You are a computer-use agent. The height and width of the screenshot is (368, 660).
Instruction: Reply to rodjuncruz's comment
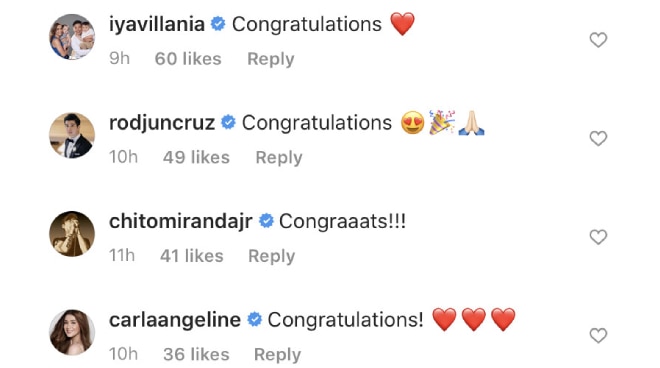[x=279, y=157]
